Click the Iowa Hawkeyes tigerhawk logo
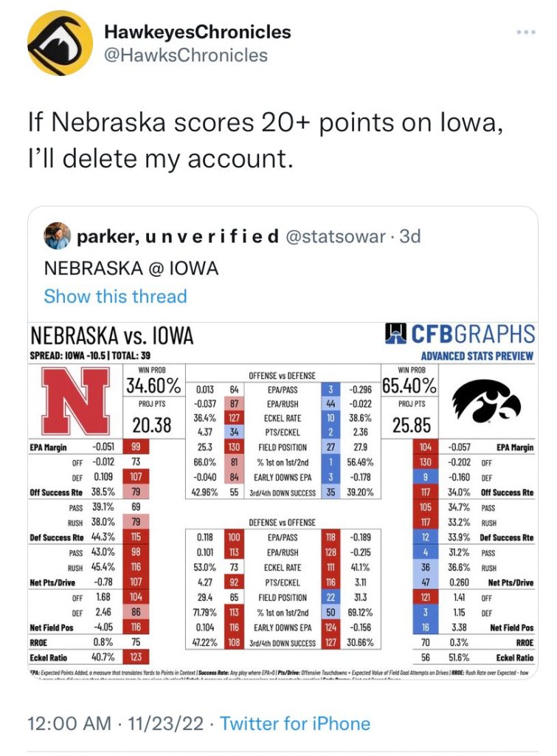Image resolution: width=557 pixels, height=756 pixels. pos(486,403)
